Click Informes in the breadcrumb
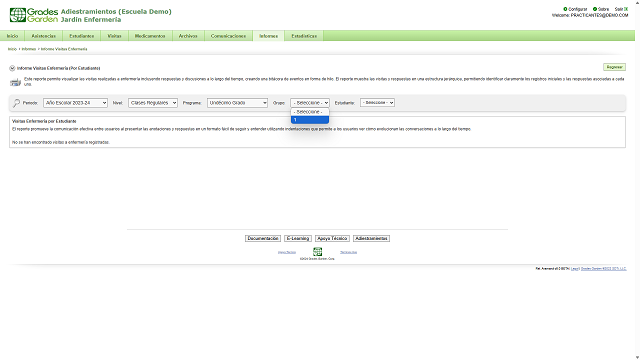This screenshot has height=360, width=640. pyautogui.click(x=29, y=49)
